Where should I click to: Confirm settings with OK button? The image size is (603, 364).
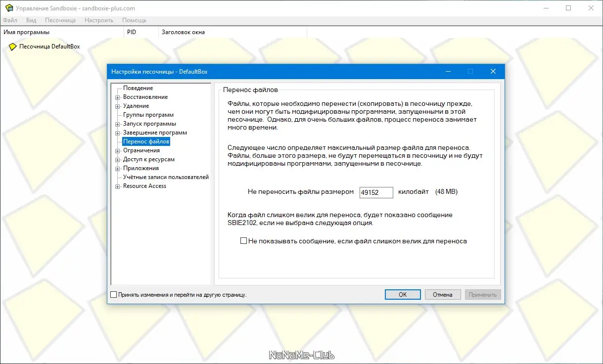tap(403, 294)
